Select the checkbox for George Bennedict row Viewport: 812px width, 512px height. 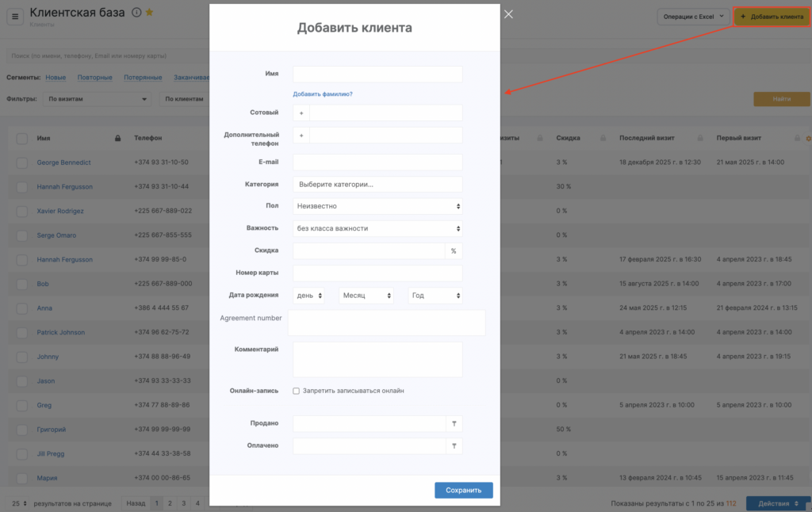click(21, 162)
